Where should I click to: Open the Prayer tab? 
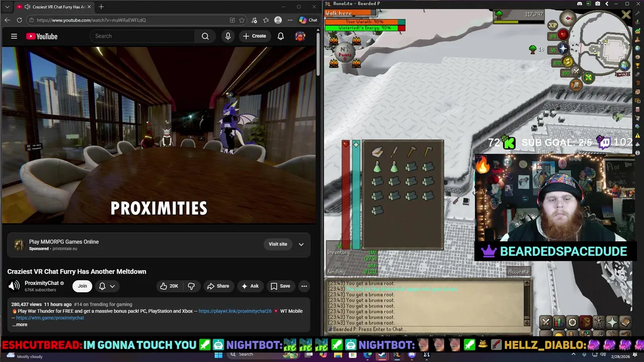pos(612,322)
